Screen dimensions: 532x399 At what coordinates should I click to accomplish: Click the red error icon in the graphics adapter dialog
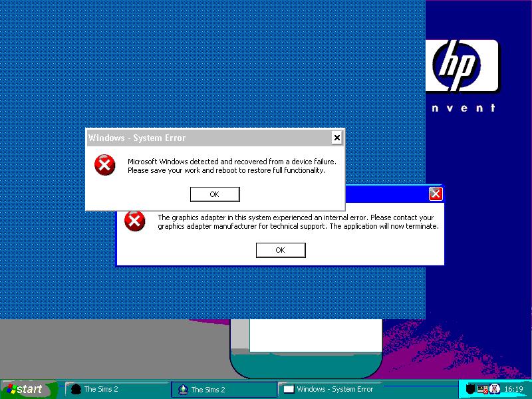point(136,222)
